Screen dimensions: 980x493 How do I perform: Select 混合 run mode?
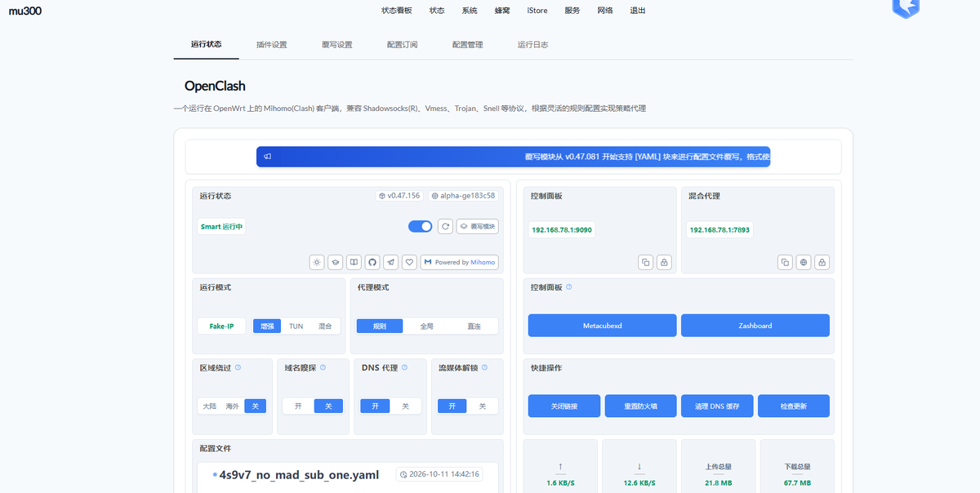325,326
